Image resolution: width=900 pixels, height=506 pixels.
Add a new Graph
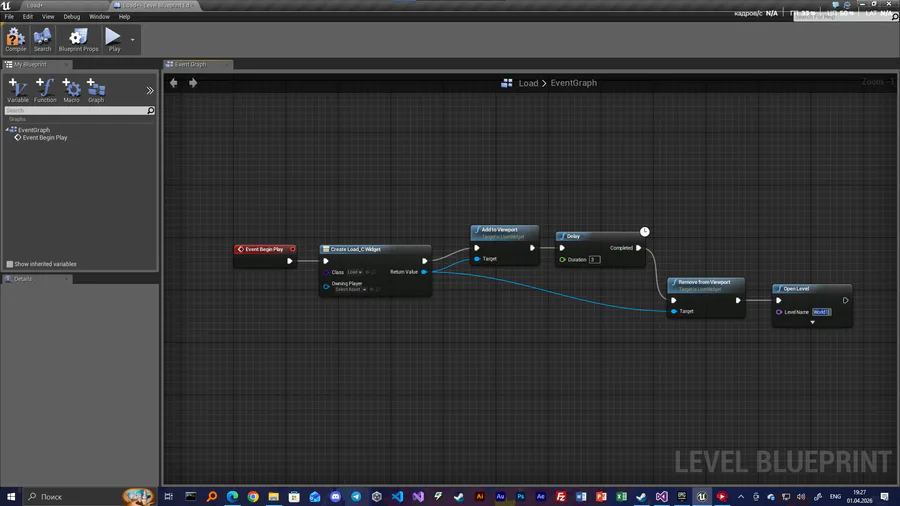click(x=96, y=91)
